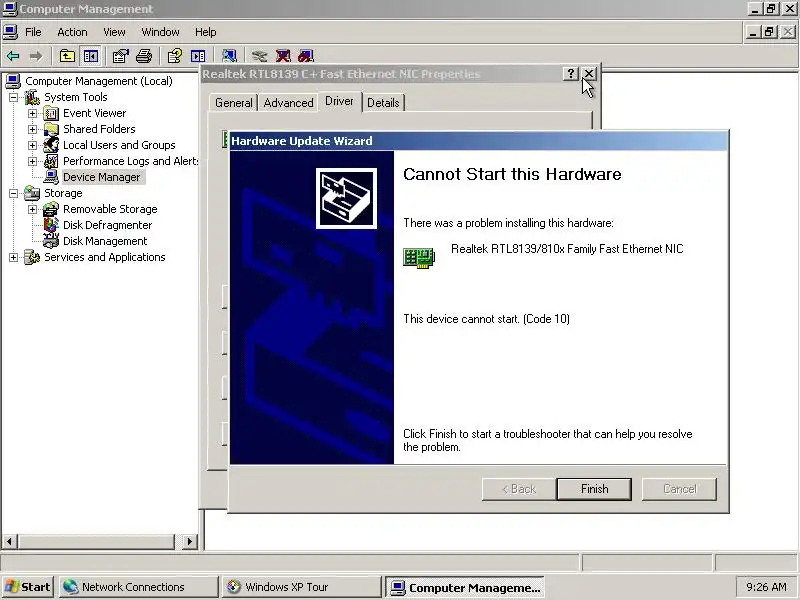Image resolution: width=800 pixels, height=600 pixels.
Task: Collapse the Storage tree node
Action: [14, 193]
